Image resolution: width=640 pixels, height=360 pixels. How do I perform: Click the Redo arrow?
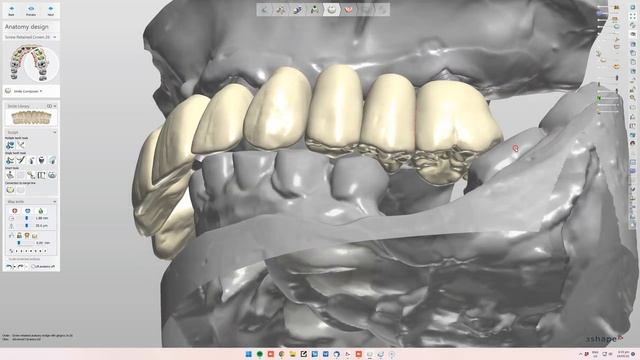(20, 267)
